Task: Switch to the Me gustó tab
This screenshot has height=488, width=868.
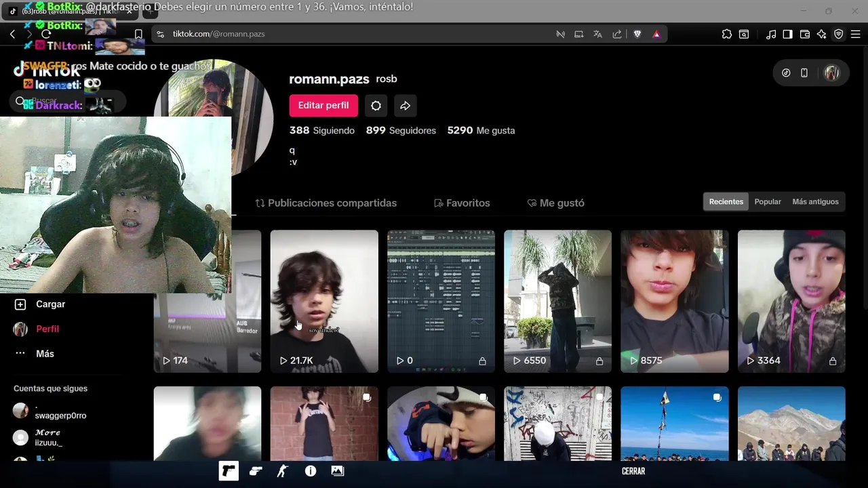Action: point(556,203)
